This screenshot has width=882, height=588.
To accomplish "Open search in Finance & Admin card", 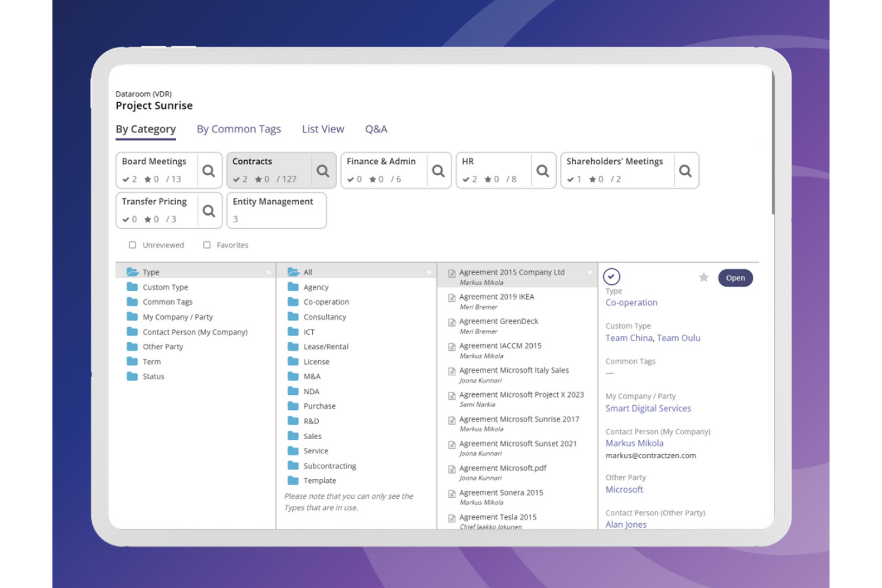I will pyautogui.click(x=439, y=171).
